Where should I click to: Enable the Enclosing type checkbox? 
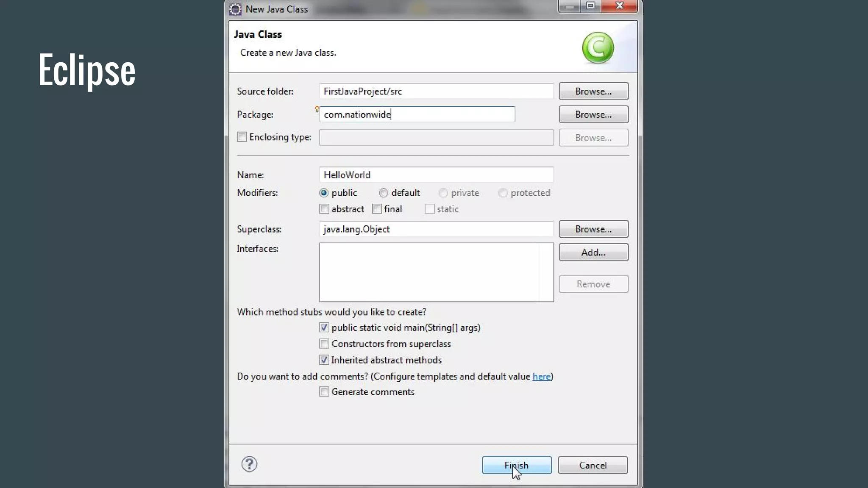[x=242, y=137]
